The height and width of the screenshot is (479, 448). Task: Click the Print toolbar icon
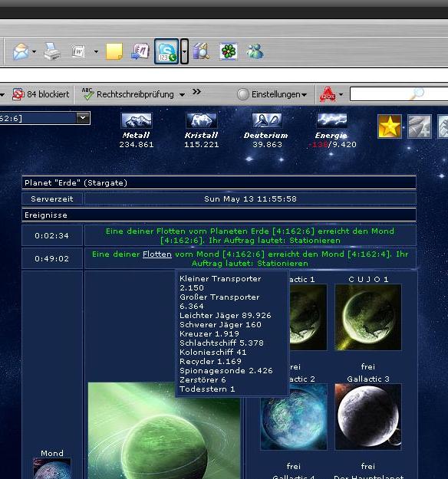pos(52,51)
